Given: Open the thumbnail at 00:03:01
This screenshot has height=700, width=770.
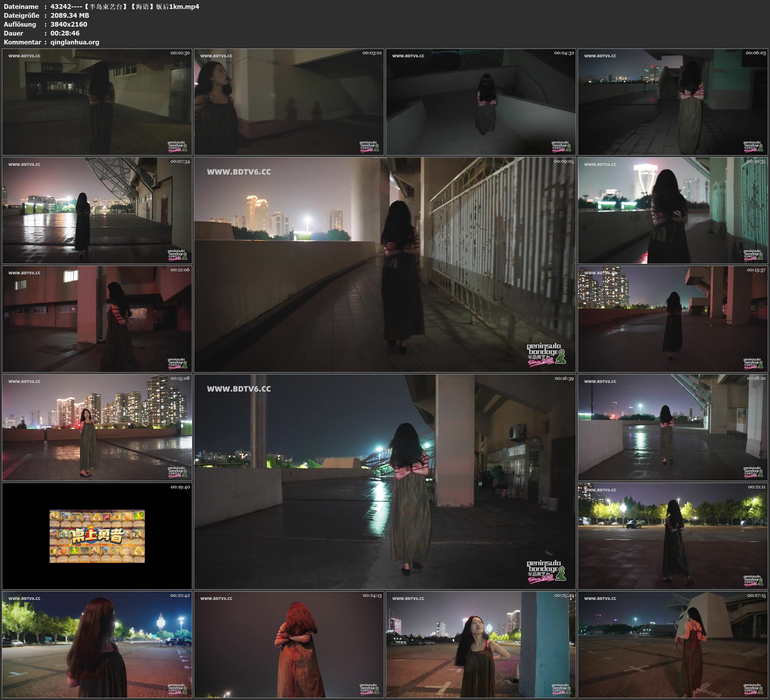Looking at the screenshot, I should pyautogui.click(x=289, y=102).
